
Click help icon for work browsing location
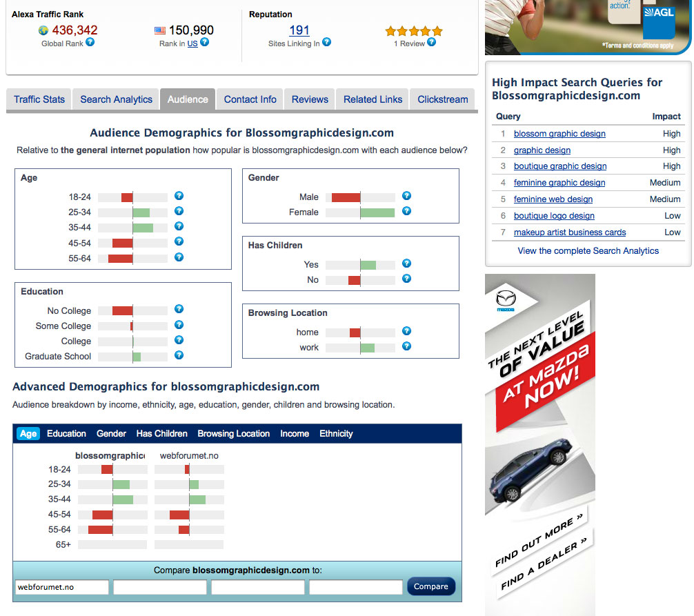point(407,346)
